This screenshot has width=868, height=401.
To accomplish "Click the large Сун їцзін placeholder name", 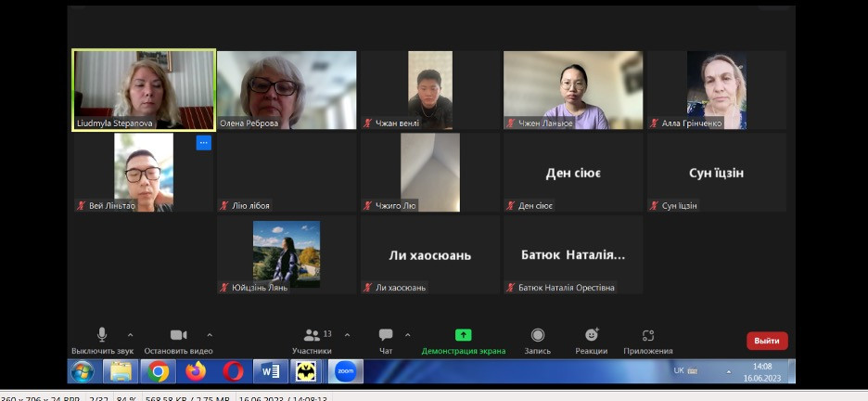I will pos(716,174).
